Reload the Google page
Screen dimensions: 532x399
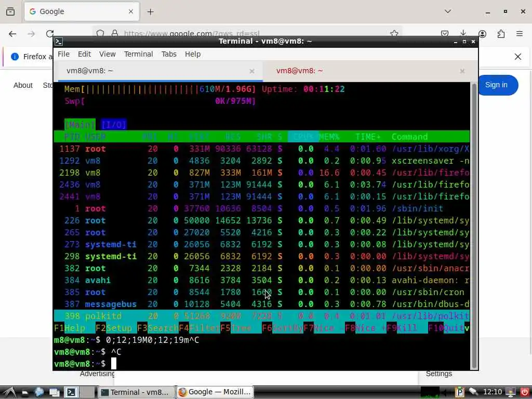[50, 34]
